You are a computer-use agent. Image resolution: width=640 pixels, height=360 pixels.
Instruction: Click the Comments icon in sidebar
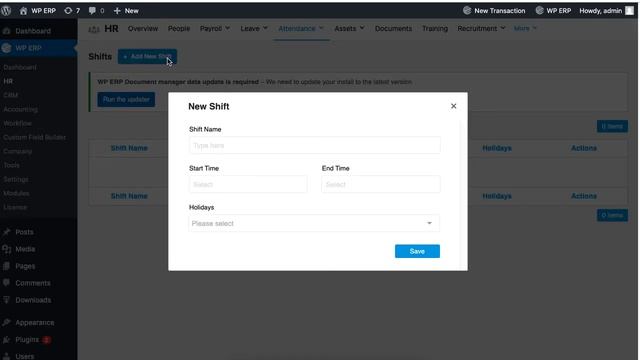tap(6, 283)
